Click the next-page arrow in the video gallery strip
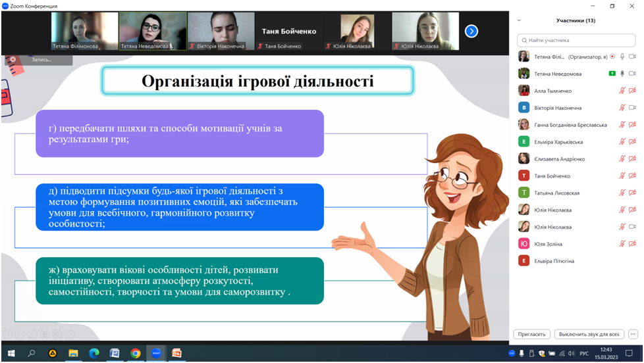 pos(471,31)
